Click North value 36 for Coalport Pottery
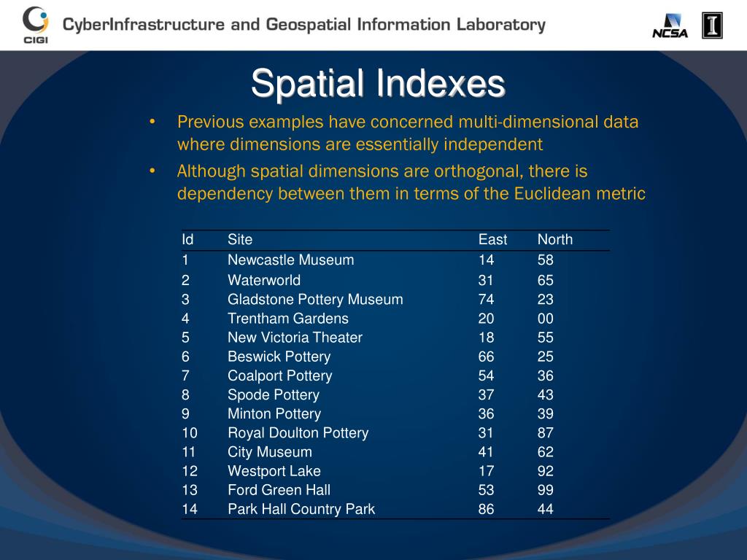 click(x=546, y=376)
